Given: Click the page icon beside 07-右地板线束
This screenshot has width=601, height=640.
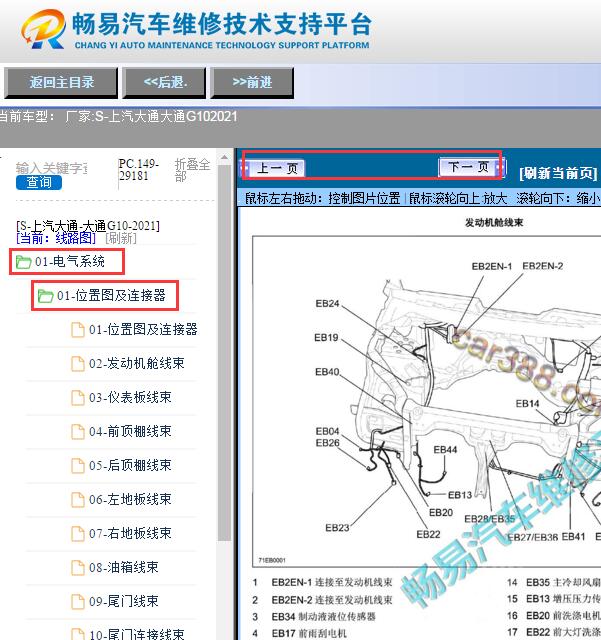Looking at the screenshot, I should point(78,533).
